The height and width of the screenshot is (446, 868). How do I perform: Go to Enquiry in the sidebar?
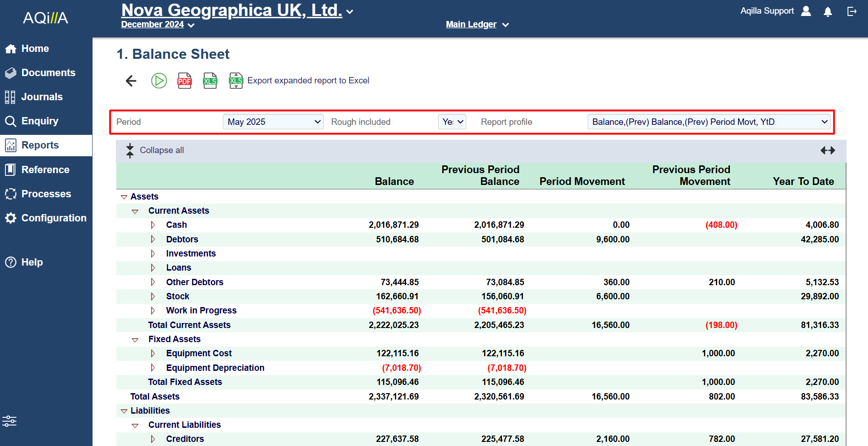click(40, 121)
